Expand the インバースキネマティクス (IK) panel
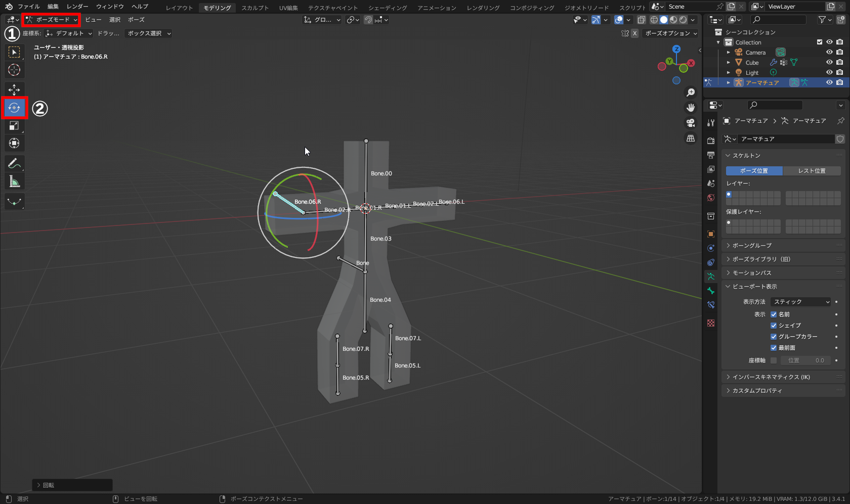850x504 pixels. tap(783, 377)
